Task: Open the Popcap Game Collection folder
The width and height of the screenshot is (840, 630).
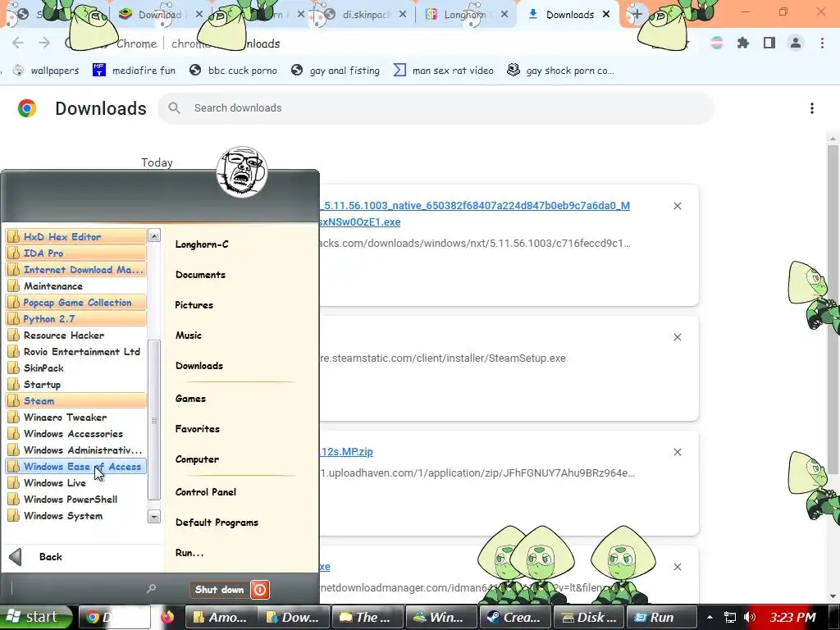Action: tap(76, 302)
